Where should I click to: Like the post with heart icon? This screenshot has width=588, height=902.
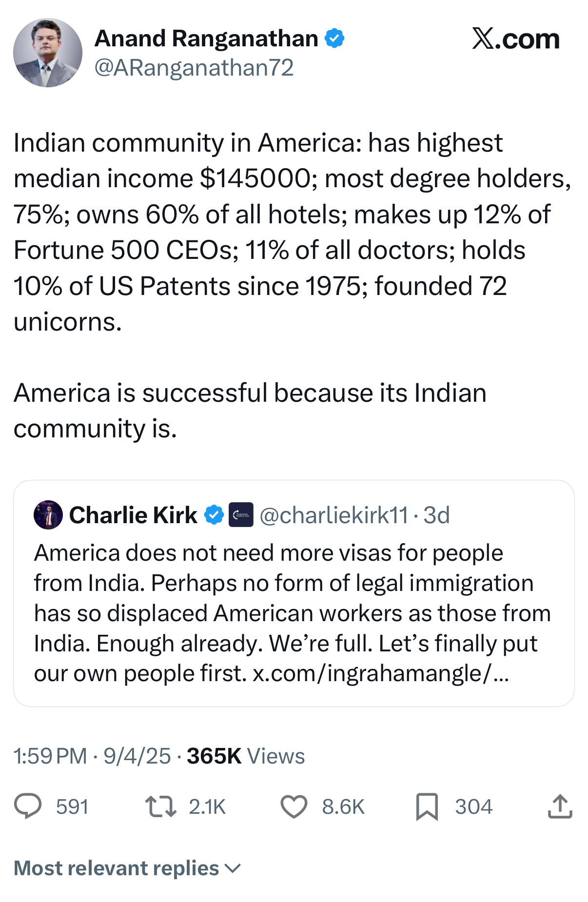pyautogui.click(x=294, y=806)
